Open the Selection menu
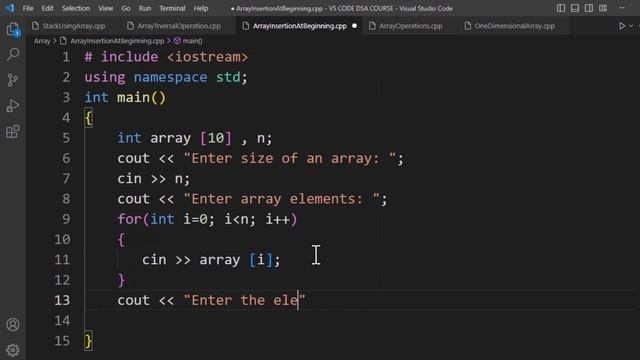640x360 pixels. tap(76, 8)
